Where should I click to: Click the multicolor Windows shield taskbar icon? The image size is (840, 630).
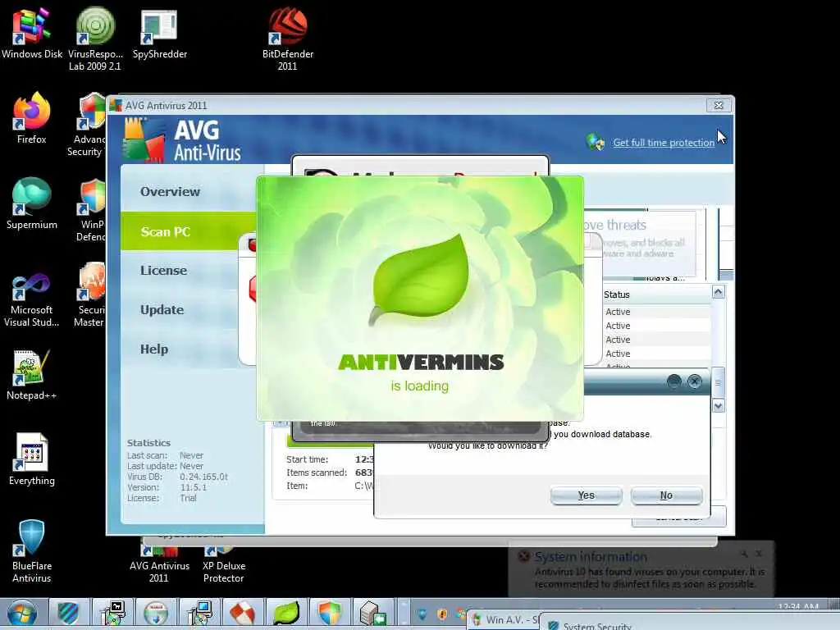click(329, 614)
